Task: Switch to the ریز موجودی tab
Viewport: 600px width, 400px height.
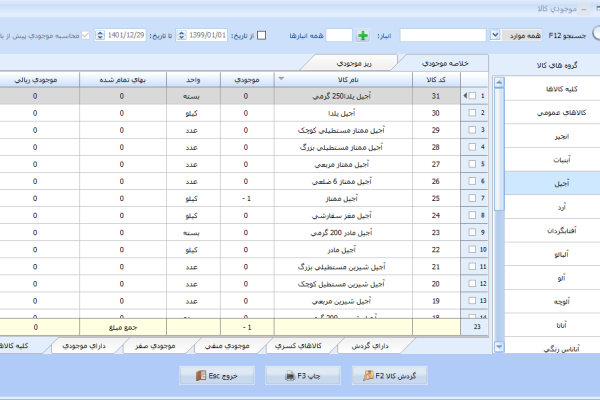Action: [x=354, y=64]
